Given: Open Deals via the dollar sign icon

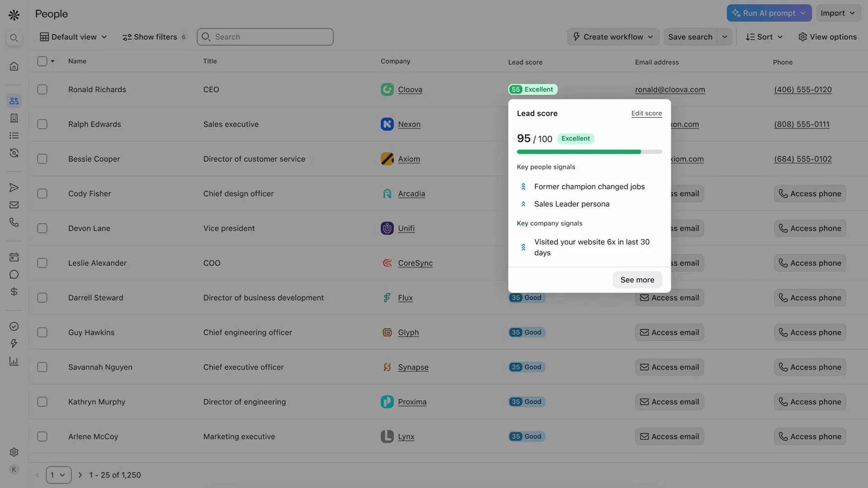Looking at the screenshot, I should pos(14,291).
